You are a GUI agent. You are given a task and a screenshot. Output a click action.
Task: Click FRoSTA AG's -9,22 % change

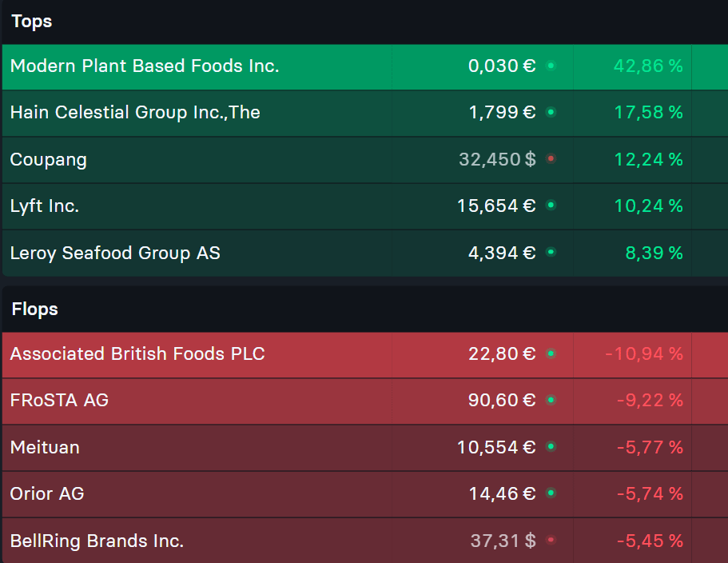pos(650,400)
